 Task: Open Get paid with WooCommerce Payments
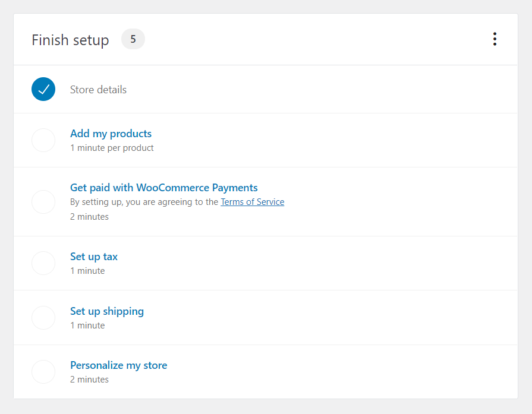click(x=163, y=187)
